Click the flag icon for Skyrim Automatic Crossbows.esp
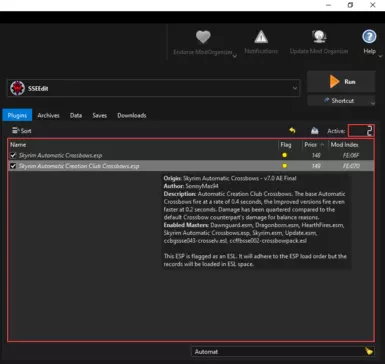This screenshot has height=364, width=385. pos(284,155)
